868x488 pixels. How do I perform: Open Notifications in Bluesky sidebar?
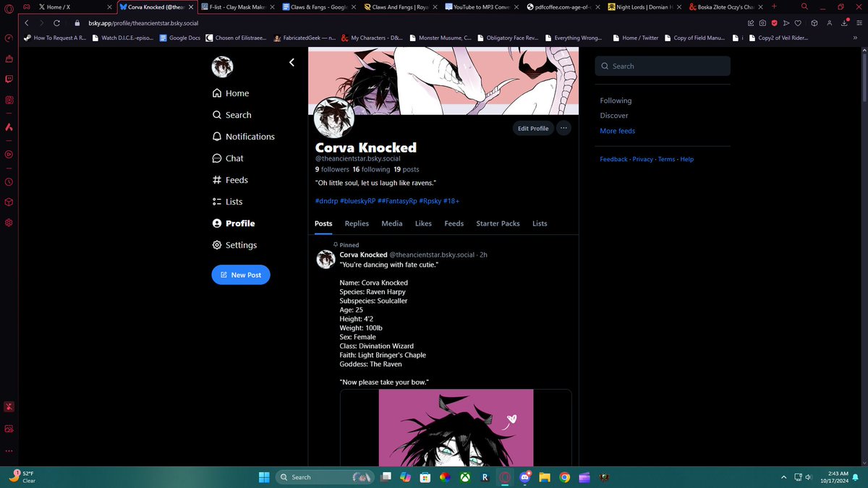coord(243,137)
